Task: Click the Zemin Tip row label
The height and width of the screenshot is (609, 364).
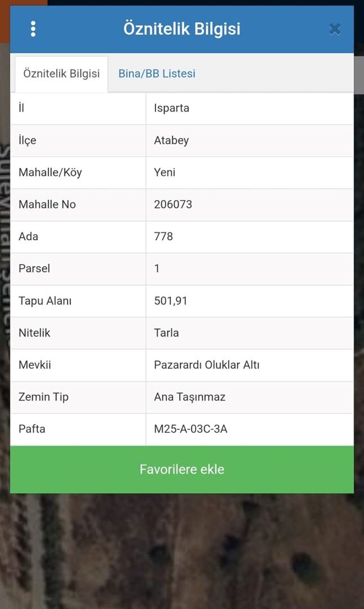Action: tap(43, 398)
